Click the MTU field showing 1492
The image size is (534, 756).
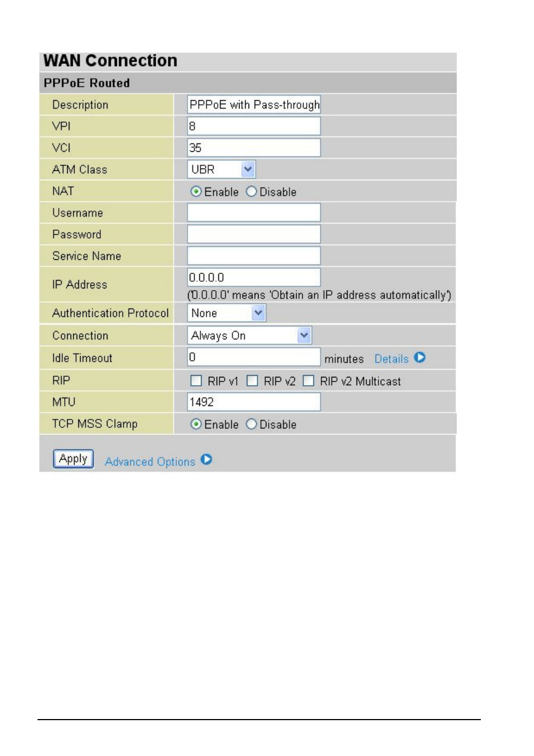point(254,402)
